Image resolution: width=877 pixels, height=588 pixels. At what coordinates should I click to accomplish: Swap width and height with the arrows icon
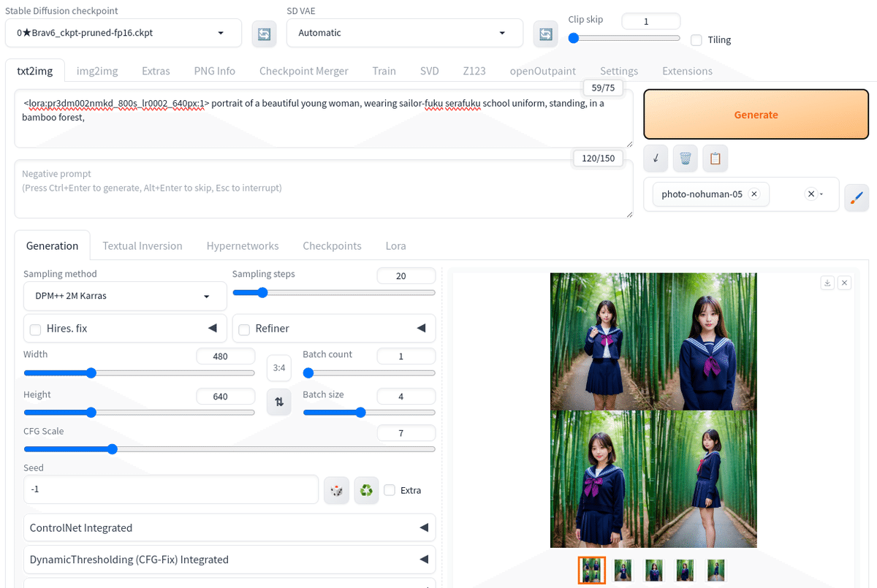[278, 402]
